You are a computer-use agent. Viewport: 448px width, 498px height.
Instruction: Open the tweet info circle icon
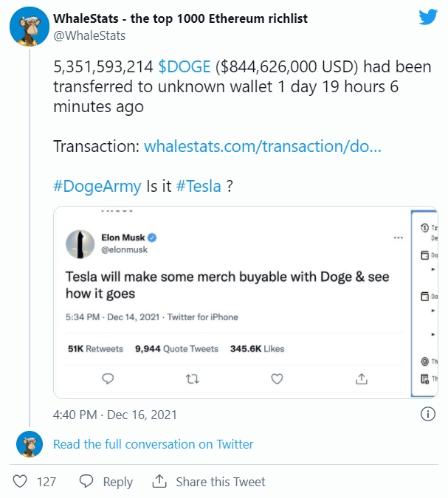tap(427, 415)
